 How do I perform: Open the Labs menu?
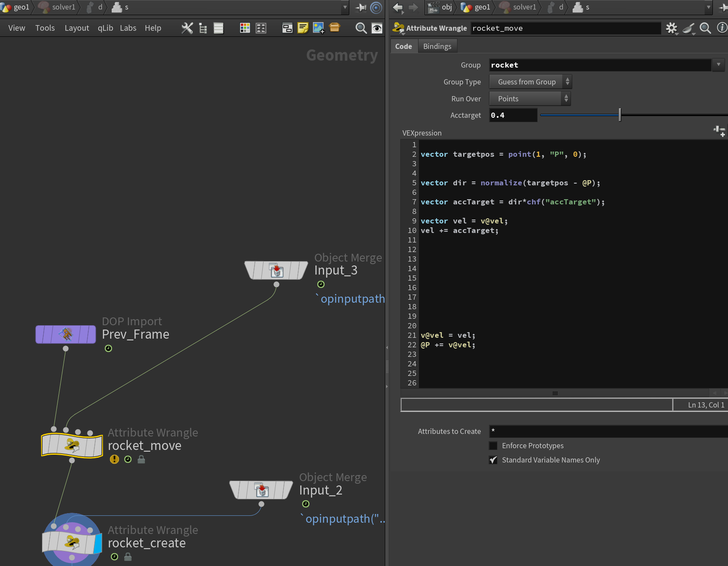click(128, 28)
